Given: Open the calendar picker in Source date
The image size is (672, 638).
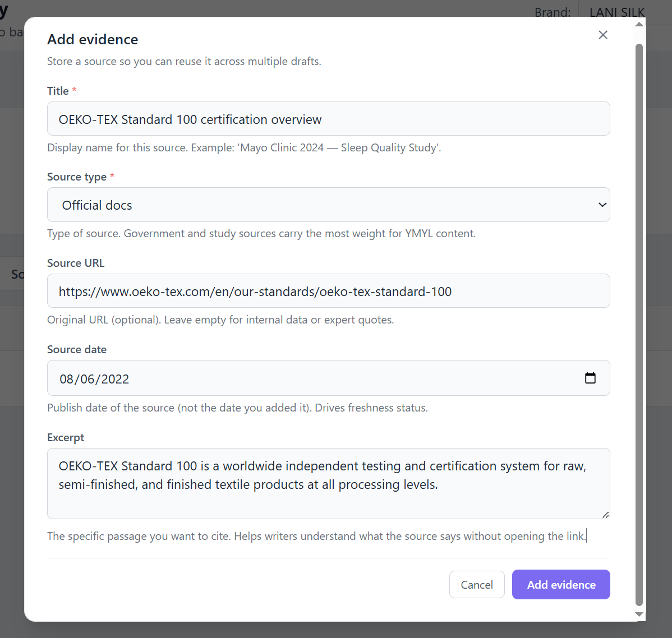Looking at the screenshot, I should click(590, 378).
